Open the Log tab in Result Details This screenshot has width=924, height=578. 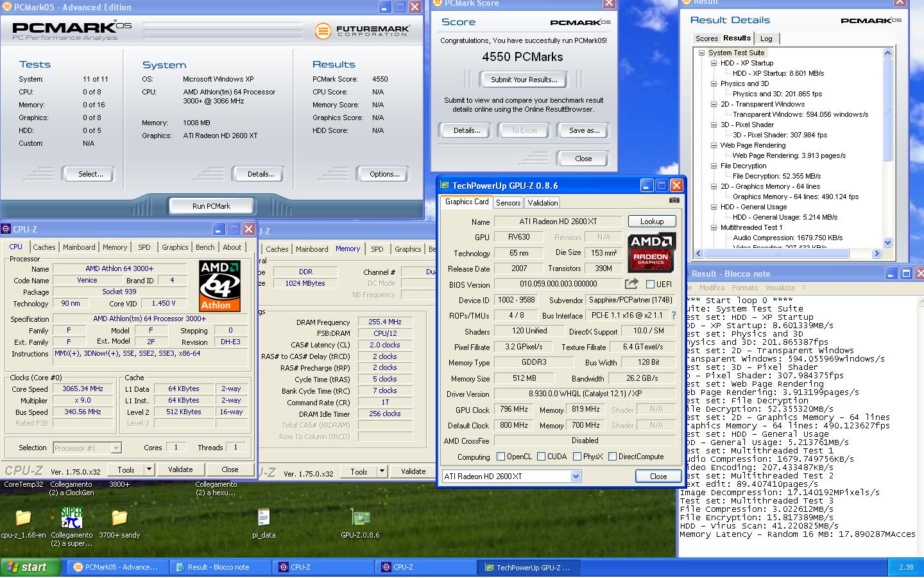(x=766, y=39)
